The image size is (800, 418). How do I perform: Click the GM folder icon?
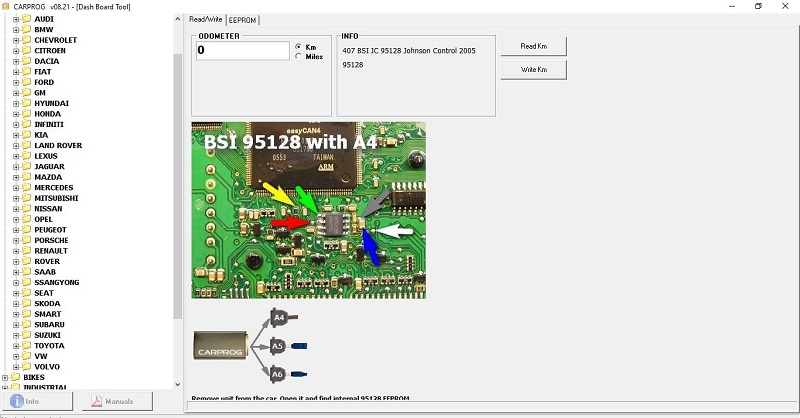pyautogui.click(x=27, y=93)
